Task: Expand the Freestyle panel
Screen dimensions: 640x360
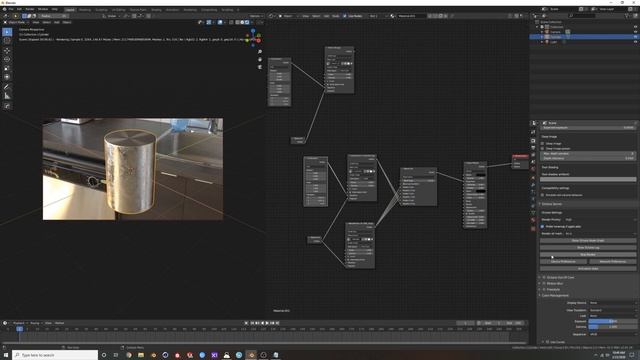Action: (540, 289)
